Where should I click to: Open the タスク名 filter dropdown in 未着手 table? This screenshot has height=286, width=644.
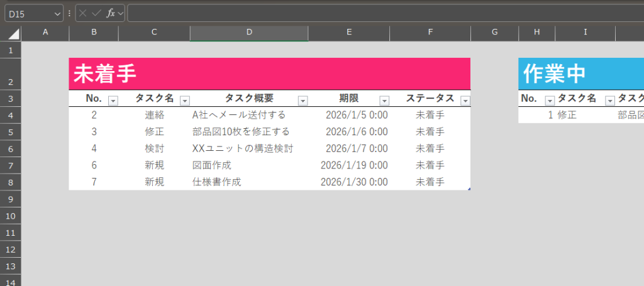pyautogui.click(x=185, y=101)
